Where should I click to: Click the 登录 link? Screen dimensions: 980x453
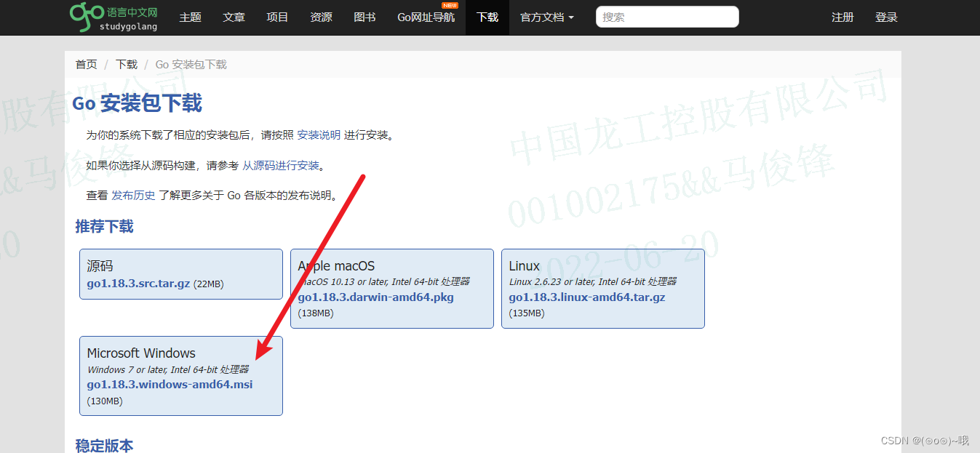click(886, 17)
